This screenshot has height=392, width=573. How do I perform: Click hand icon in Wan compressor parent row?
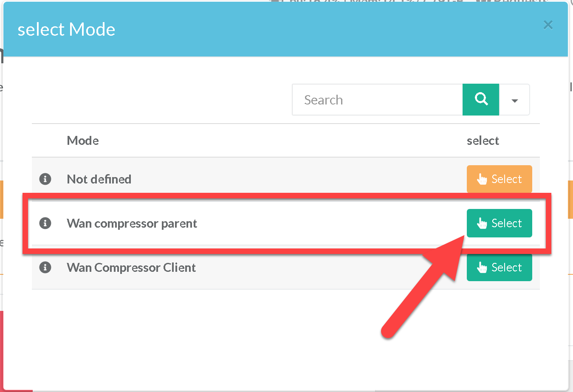pyautogui.click(x=482, y=223)
